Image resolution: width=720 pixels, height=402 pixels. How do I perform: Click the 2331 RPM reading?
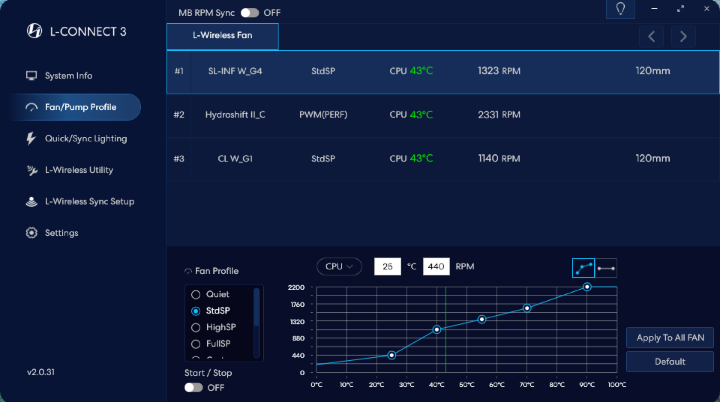pyautogui.click(x=499, y=115)
